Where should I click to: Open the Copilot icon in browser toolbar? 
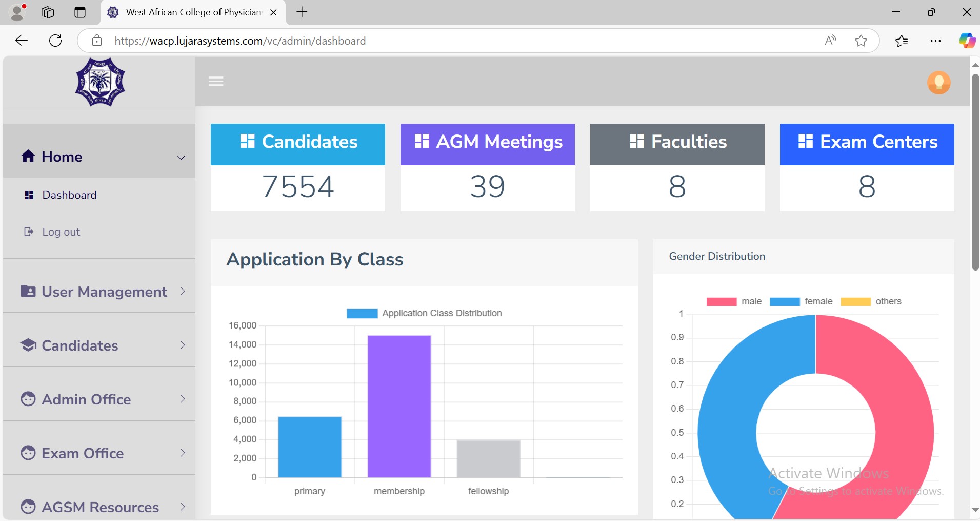coord(967,41)
